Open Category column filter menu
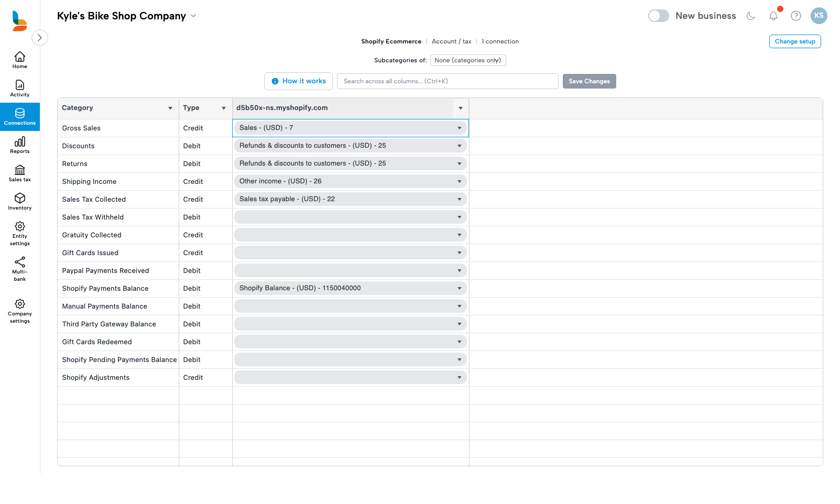 [170, 108]
